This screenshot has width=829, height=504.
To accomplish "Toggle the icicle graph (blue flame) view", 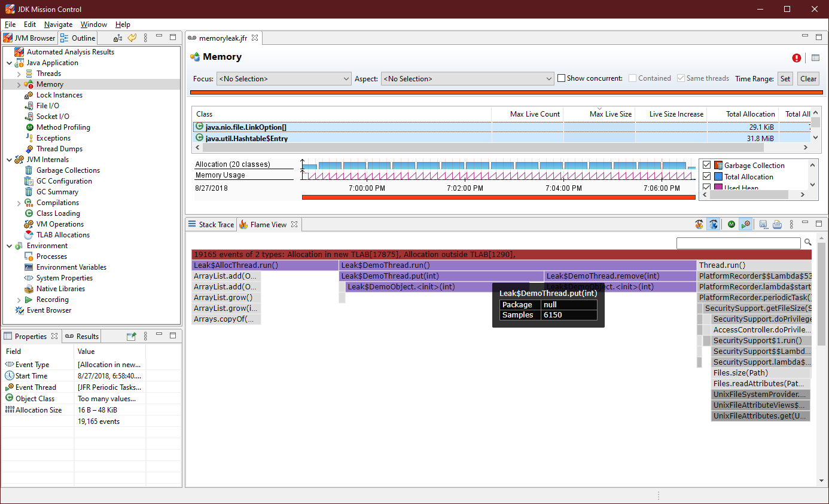I will click(x=713, y=225).
